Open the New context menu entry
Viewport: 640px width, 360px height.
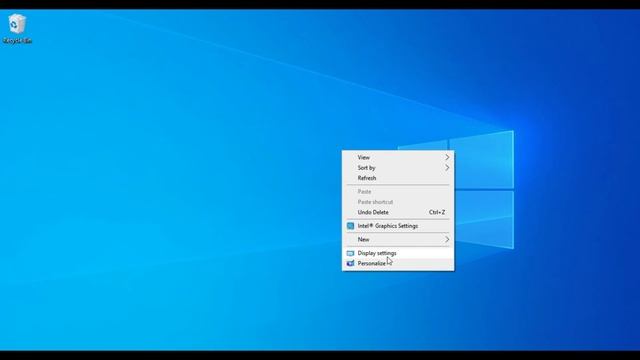[x=398, y=240]
